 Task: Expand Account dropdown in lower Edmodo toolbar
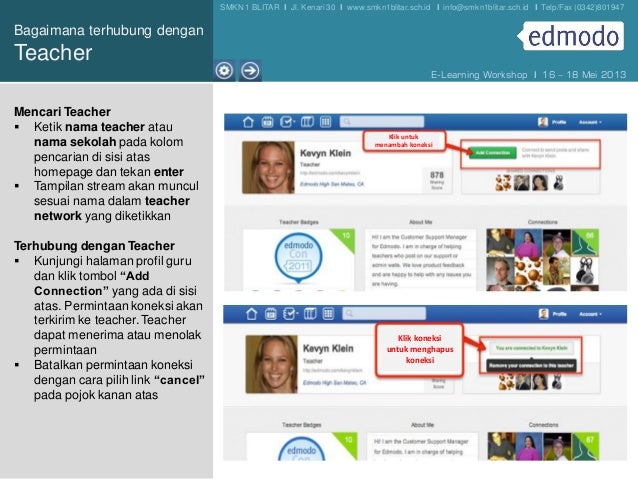pos(590,314)
